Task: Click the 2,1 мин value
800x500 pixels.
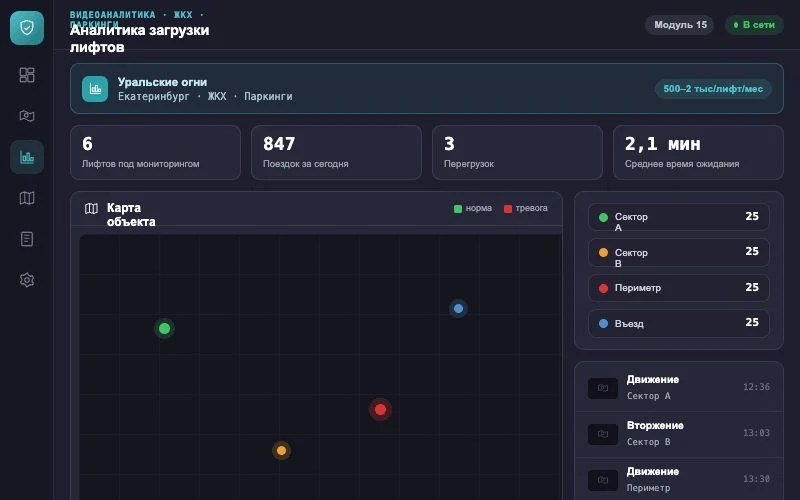Action: (662, 144)
